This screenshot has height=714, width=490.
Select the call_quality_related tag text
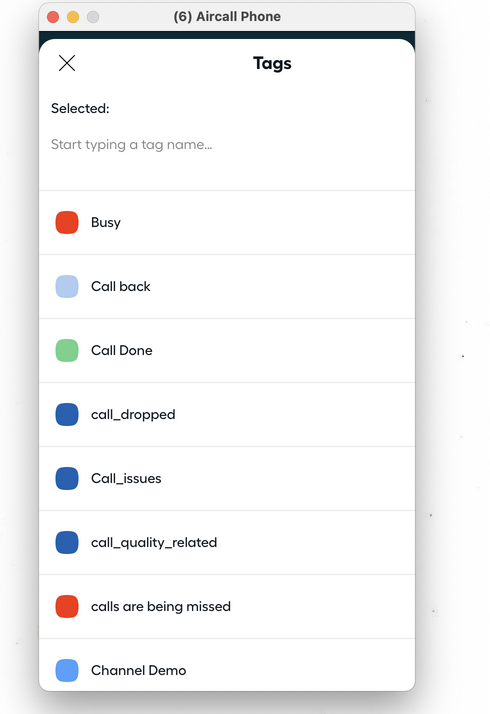tap(154, 543)
